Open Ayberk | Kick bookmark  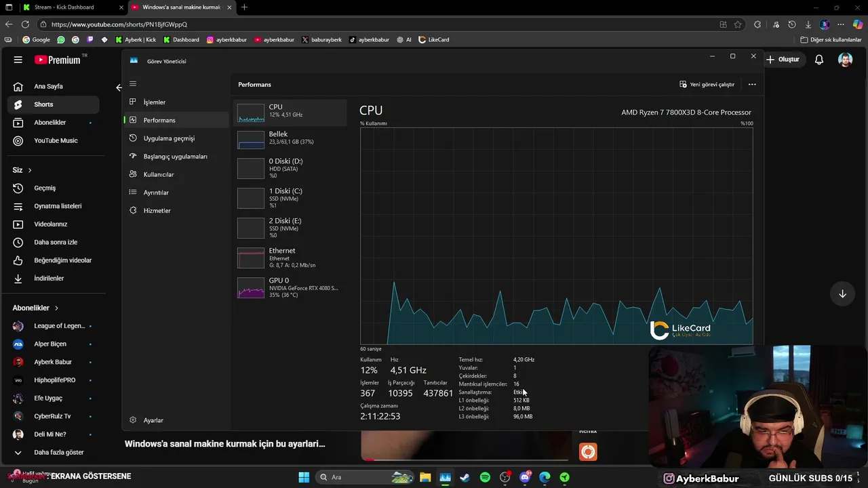pyautogui.click(x=136, y=40)
